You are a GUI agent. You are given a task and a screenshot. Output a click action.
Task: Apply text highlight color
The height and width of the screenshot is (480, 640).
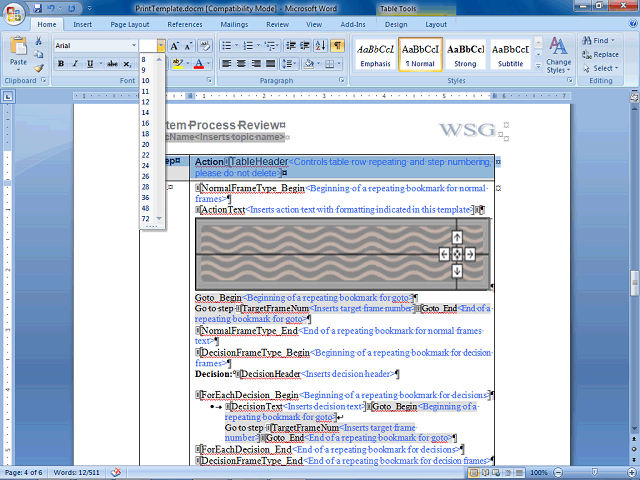click(x=177, y=64)
